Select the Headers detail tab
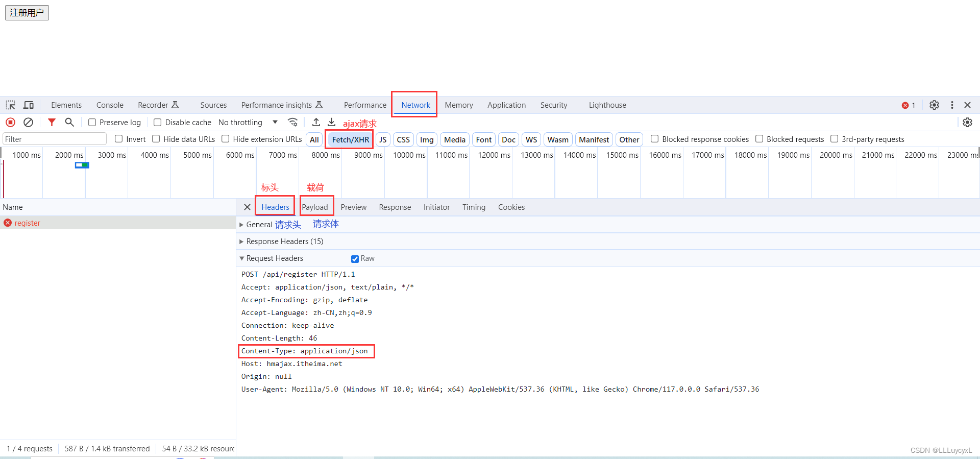The width and height of the screenshot is (980, 459). pos(275,207)
